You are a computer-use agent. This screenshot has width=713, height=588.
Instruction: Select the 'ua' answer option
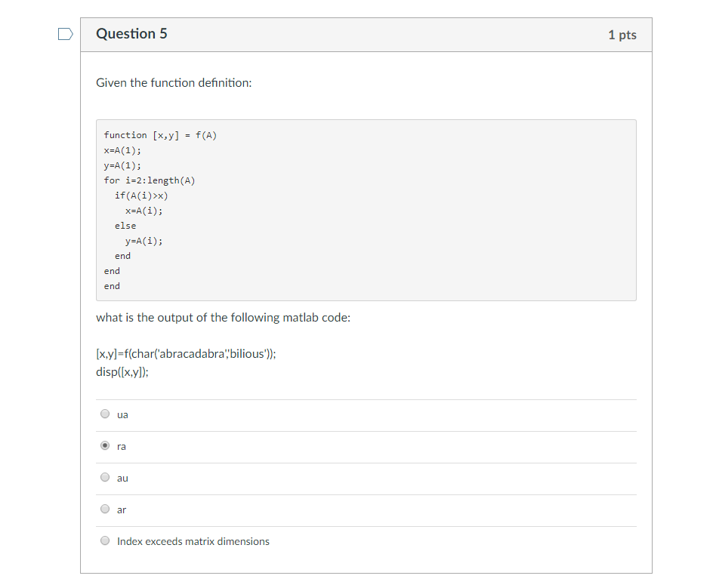105,414
